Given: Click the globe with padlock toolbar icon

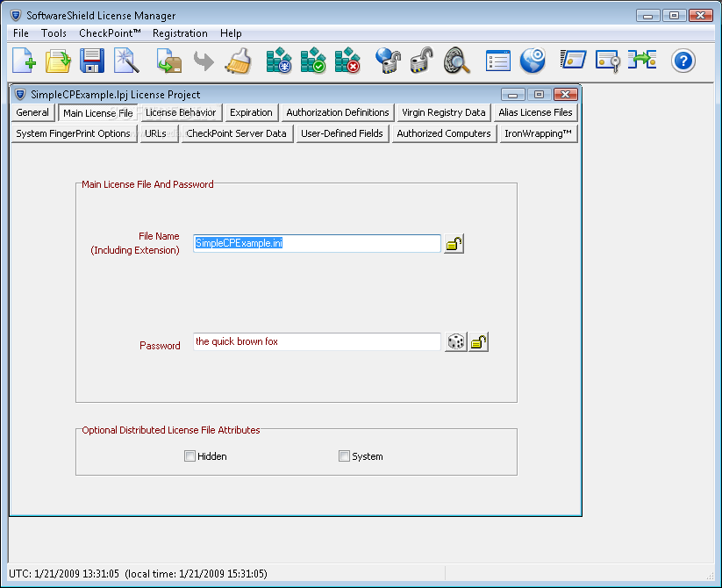Looking at the screenshot, I should coord(388,61).
